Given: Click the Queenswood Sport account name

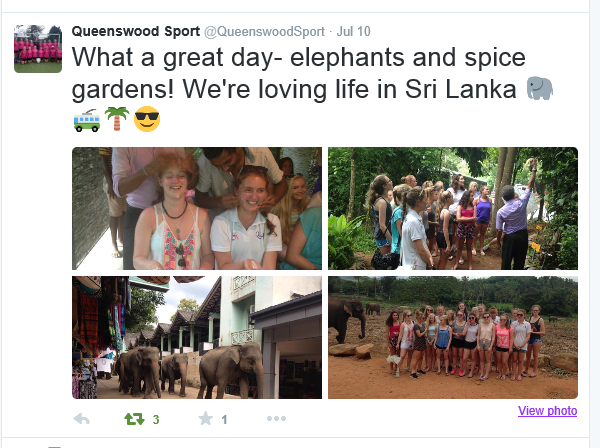Looking at the screenshot, I should tap(136, 31).
